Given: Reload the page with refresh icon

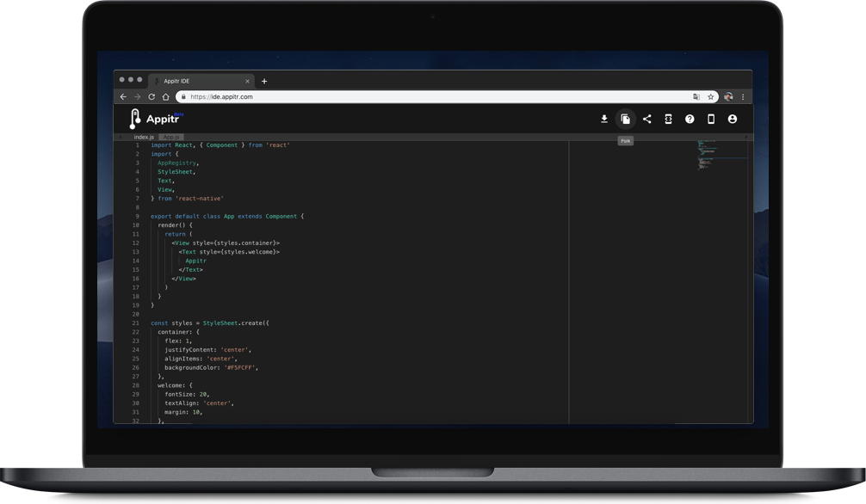Looking at the screenshot, I should [x=152, y=96].
